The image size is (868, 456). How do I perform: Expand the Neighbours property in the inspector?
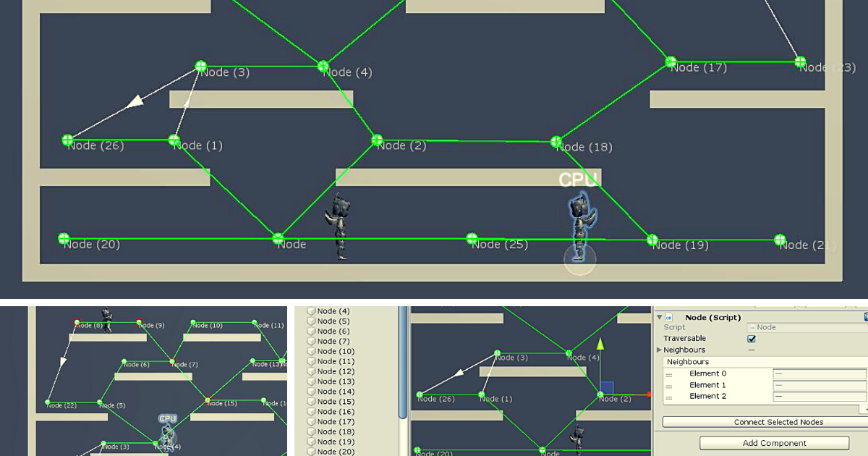tap(659, 350)
